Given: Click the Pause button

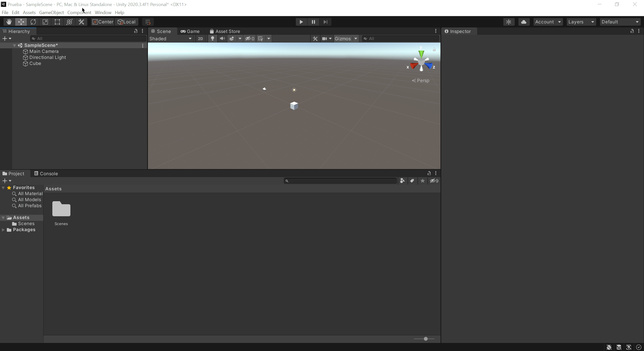Looking at the screenshot, I should tap(313, 22).
